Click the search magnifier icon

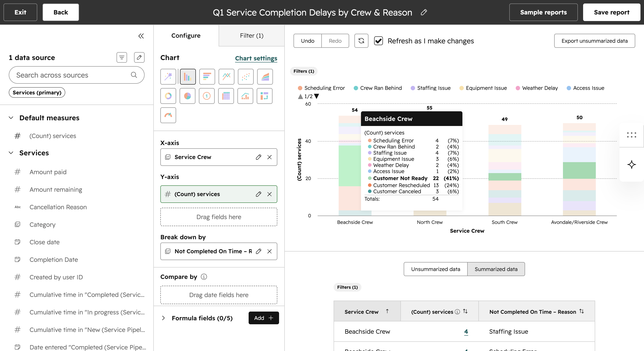click(x=134, y=75)
